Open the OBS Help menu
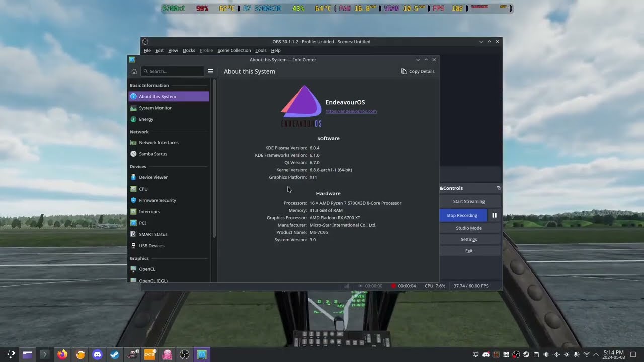644x362 pixels. (x=276, y=50)
